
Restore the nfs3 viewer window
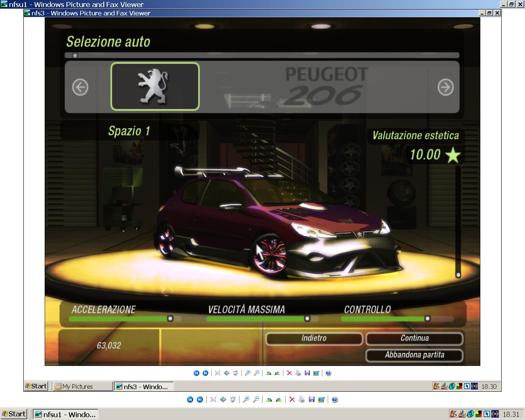[x=489, y=13]
